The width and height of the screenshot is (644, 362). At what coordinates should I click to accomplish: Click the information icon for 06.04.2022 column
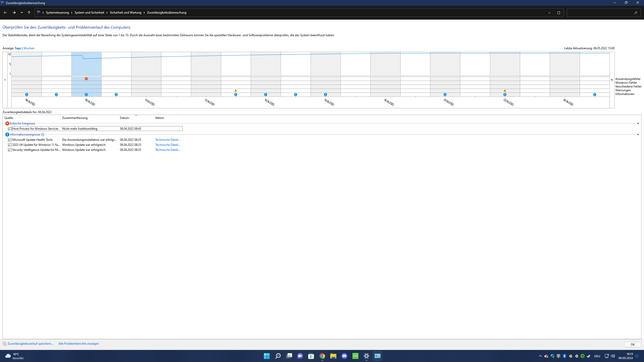pos(27,95)
